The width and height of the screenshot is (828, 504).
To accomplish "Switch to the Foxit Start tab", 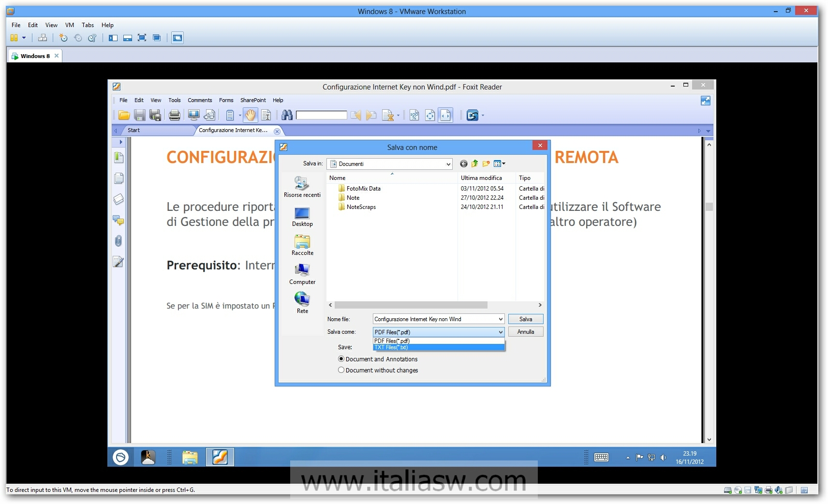I will point(157,130).
